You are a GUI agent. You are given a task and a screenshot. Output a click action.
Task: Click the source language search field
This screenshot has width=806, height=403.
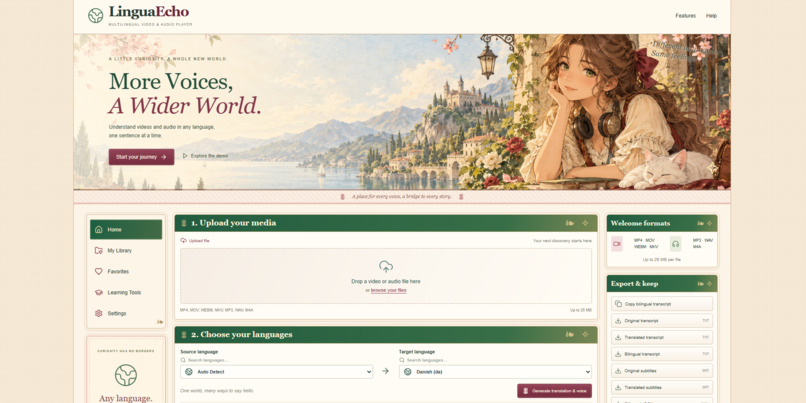pyautogui.click(x=277, y=360)
